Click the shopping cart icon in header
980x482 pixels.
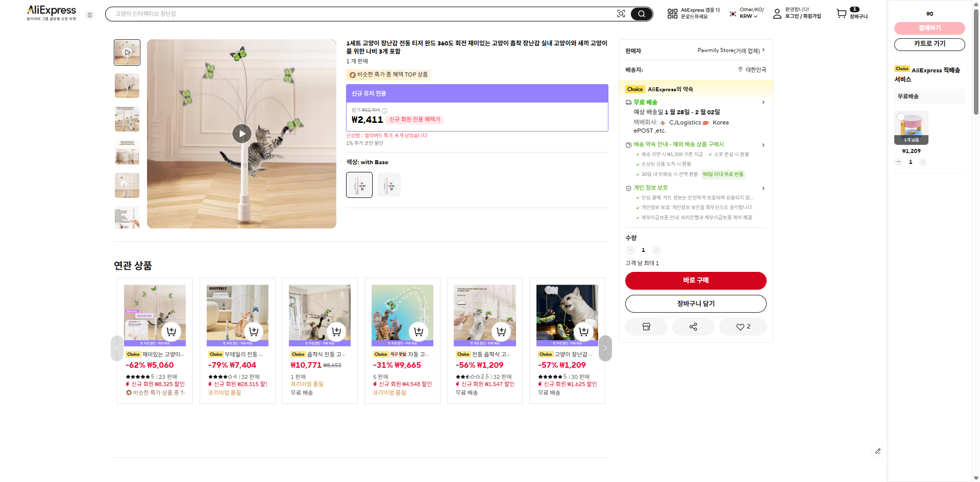pos(842,14)
